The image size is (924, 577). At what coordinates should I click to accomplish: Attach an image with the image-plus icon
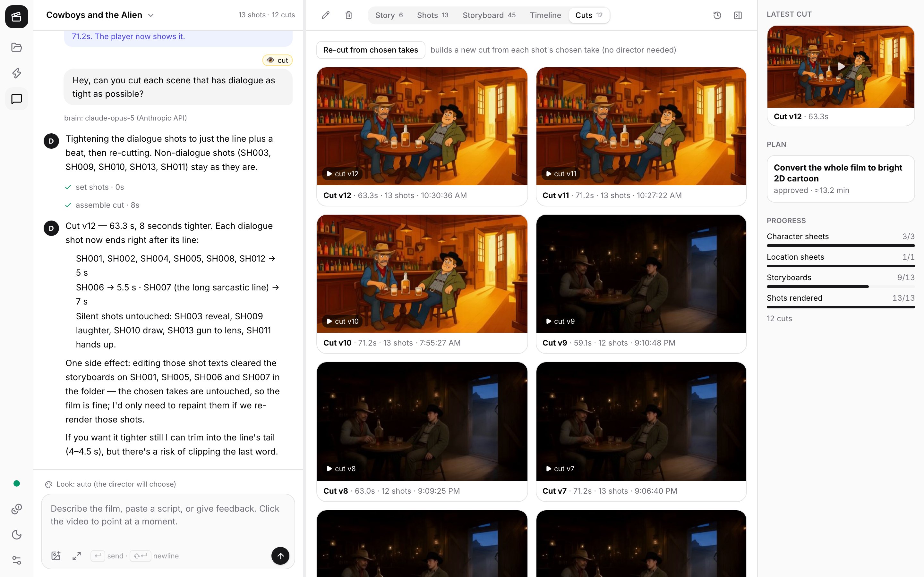click(56, 556)
